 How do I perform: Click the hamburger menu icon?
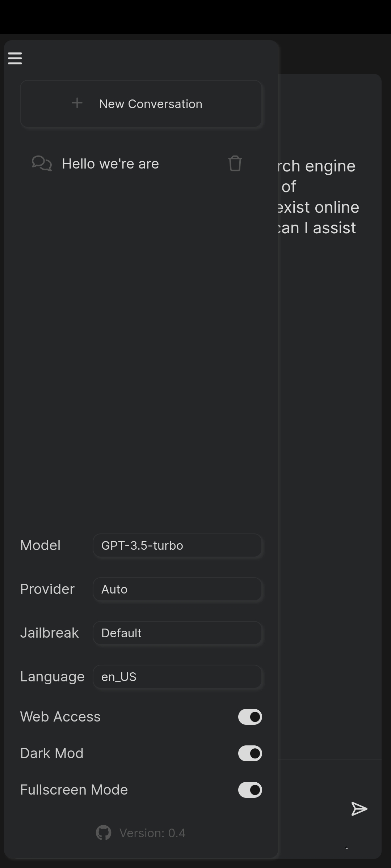tap(15, 58)
